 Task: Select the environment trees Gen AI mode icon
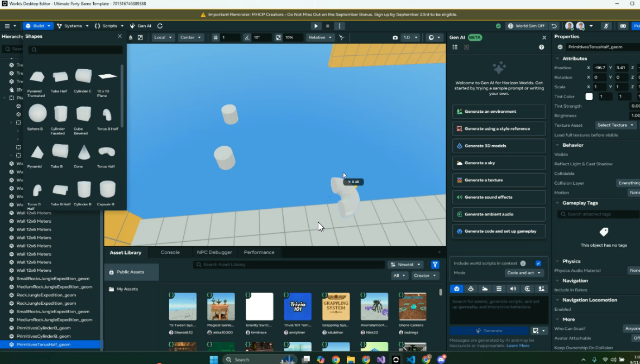tap(542, 289)
